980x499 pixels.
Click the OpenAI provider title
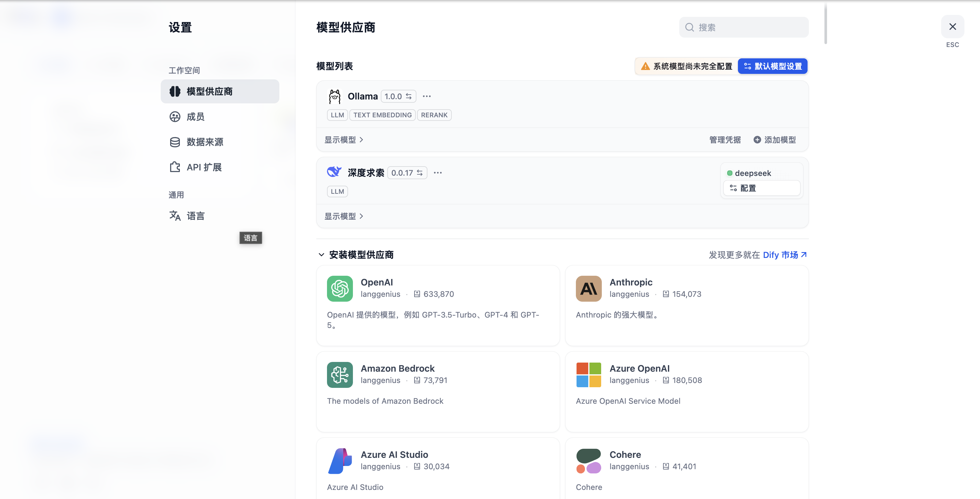377,282
